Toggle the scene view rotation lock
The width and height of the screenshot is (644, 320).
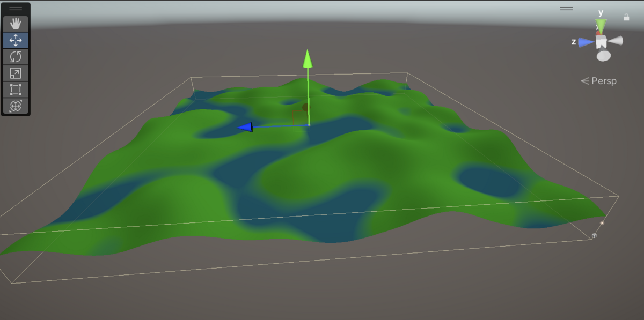tap(626, 17)
